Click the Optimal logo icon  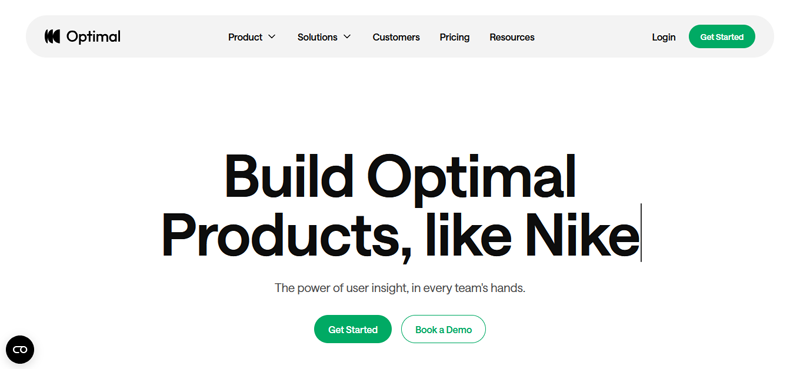(52, 37)
